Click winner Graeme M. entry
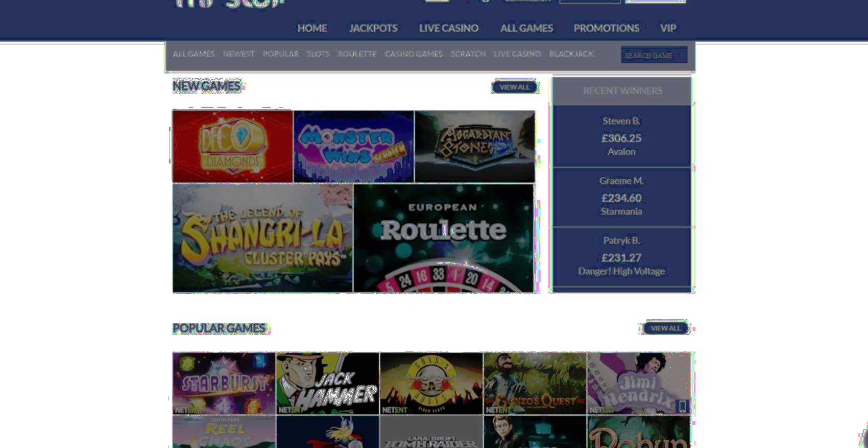Viewport: 868px width, 448px height. click(621, 181)
